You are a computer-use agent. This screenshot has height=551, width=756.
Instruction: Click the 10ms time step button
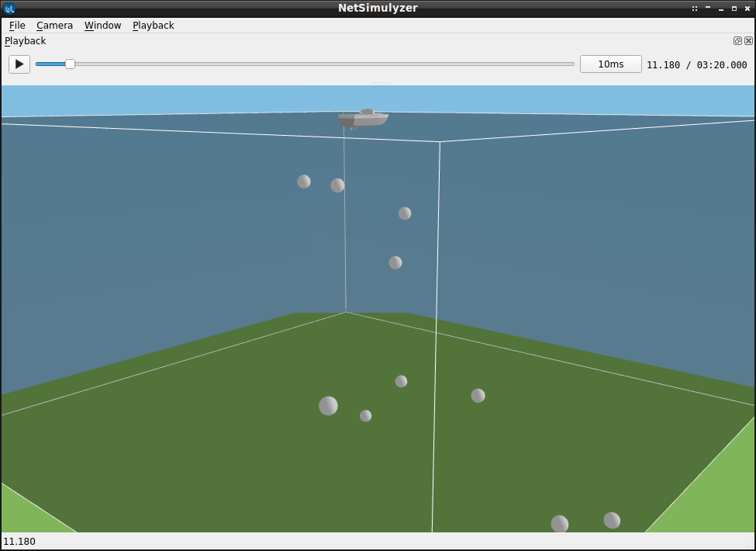click(610, 64)
